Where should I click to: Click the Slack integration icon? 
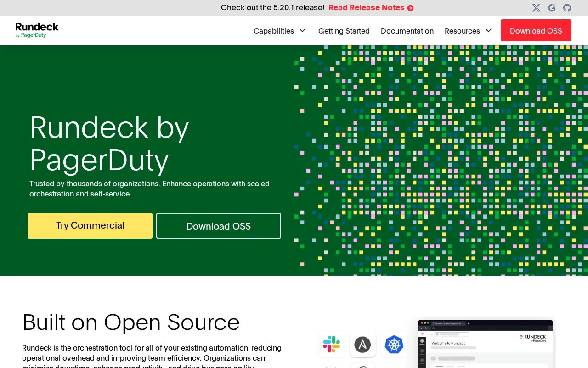tap(331, 344)
